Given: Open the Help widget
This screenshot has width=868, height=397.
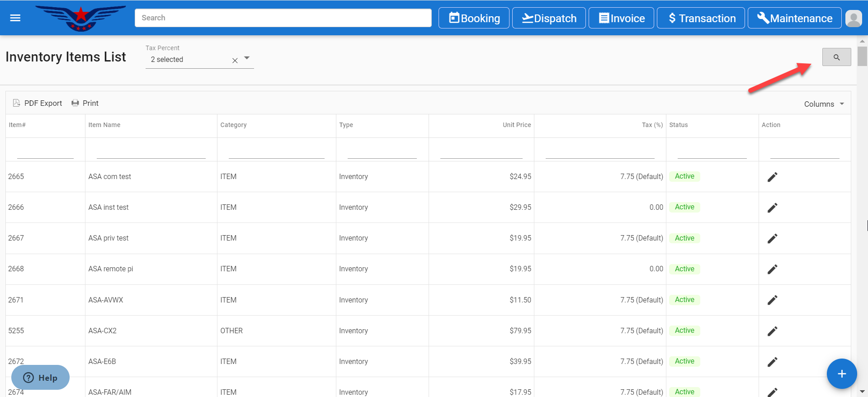Looking at the screenshot, I should pos(41,378).
